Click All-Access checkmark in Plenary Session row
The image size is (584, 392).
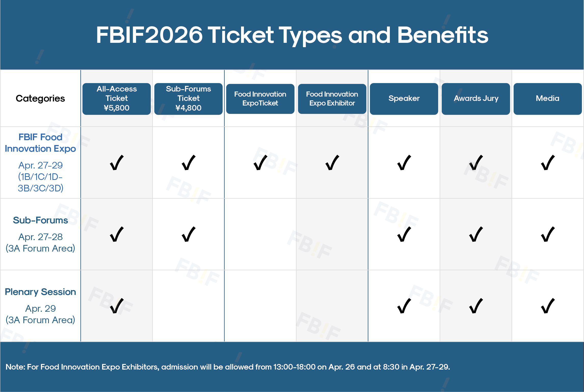tap(117, 306)
